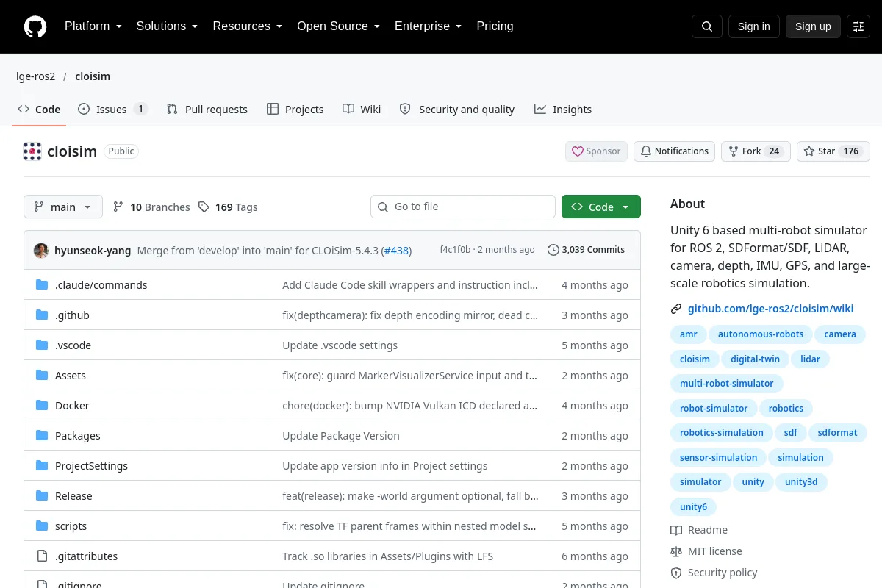This screenshot has width=882, height=588.
Task: Open the Pricing page
Action: click(495, 26)
